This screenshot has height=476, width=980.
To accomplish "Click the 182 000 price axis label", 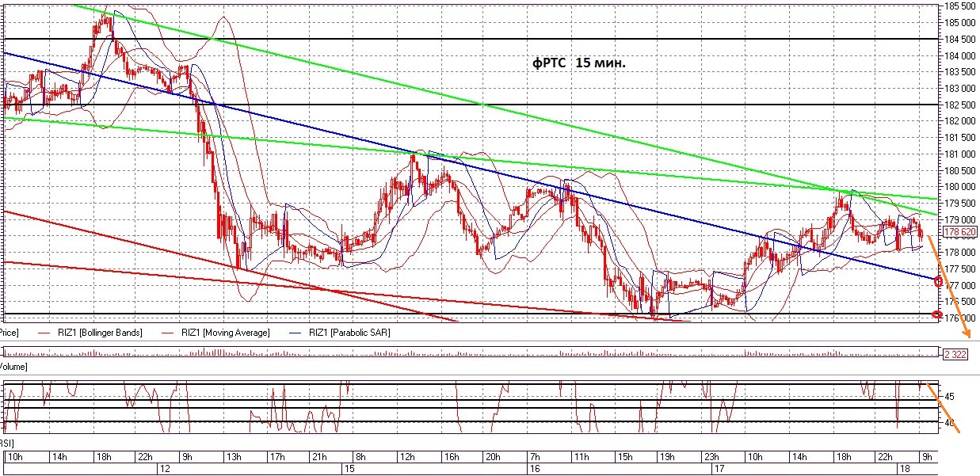I will (960, 121).
